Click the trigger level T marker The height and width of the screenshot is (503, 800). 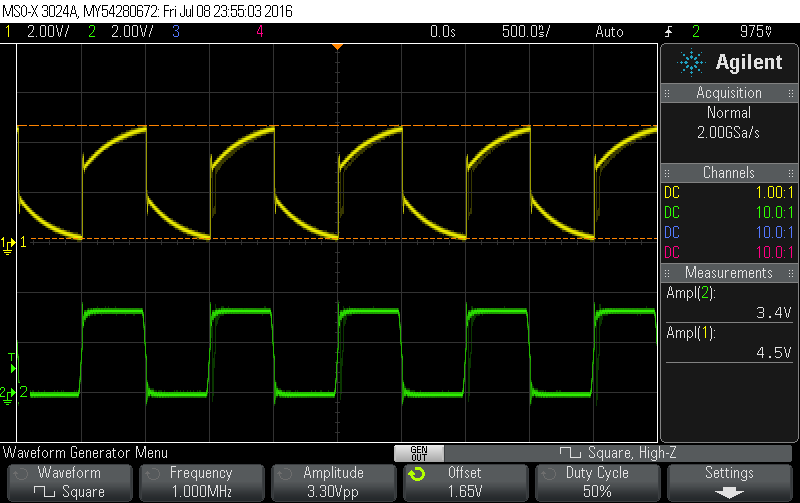pyautogui.click(x=12, y=363)
